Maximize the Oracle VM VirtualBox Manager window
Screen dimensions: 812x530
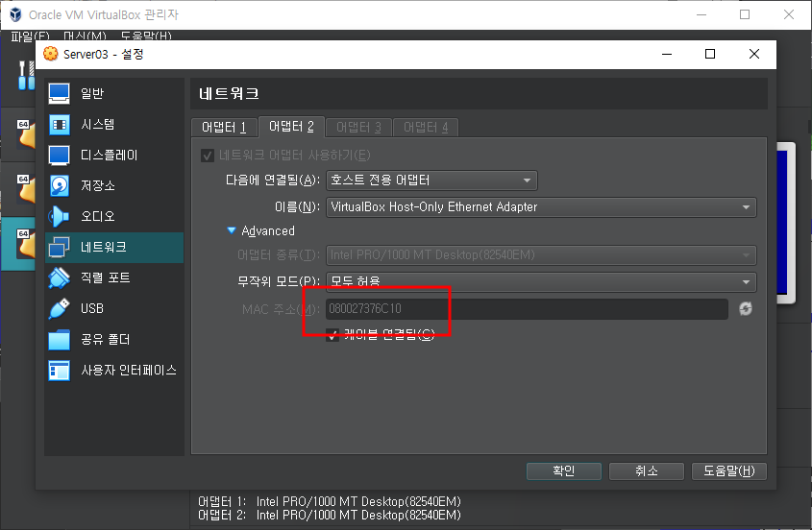[745, 14]
